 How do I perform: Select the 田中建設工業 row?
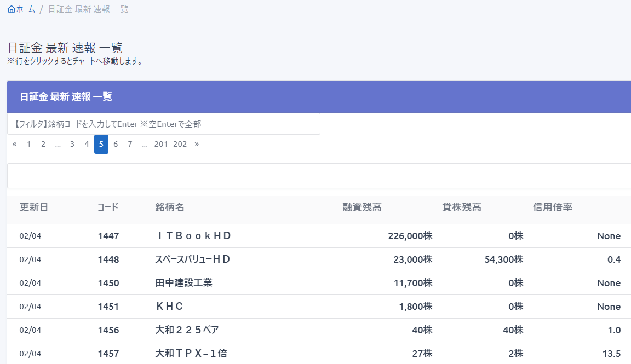click(183, 283)
